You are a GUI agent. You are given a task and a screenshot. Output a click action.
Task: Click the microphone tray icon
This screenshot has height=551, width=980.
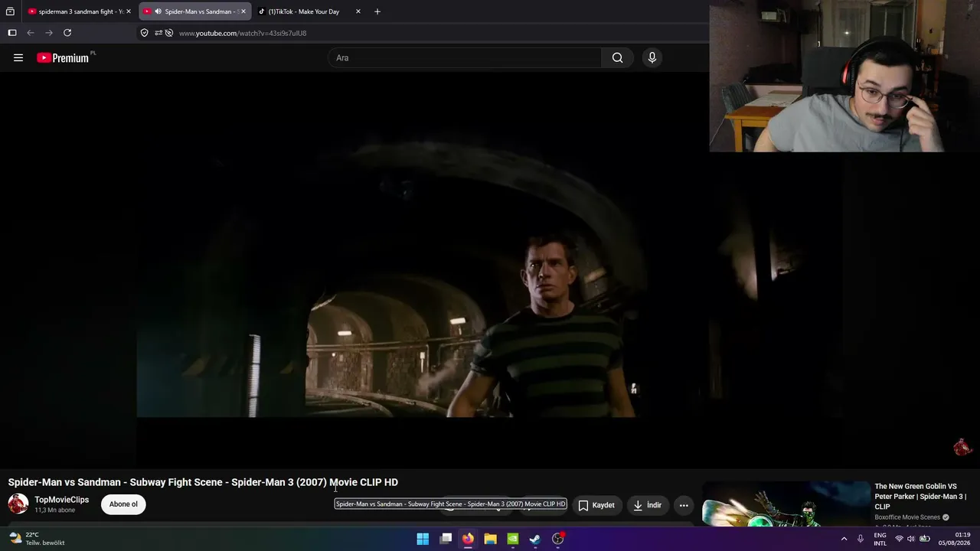(861, 539)
